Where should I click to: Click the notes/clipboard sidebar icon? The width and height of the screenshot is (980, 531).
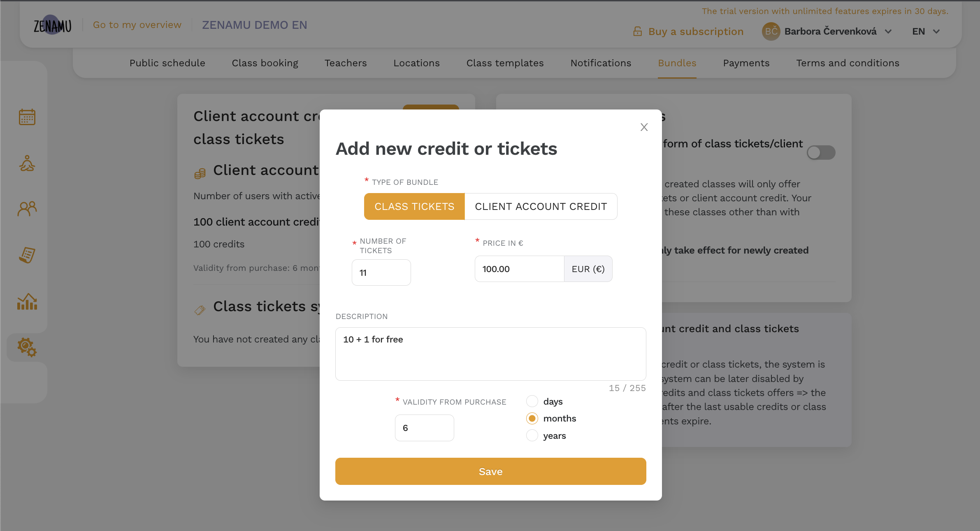(x=28, y=255)
